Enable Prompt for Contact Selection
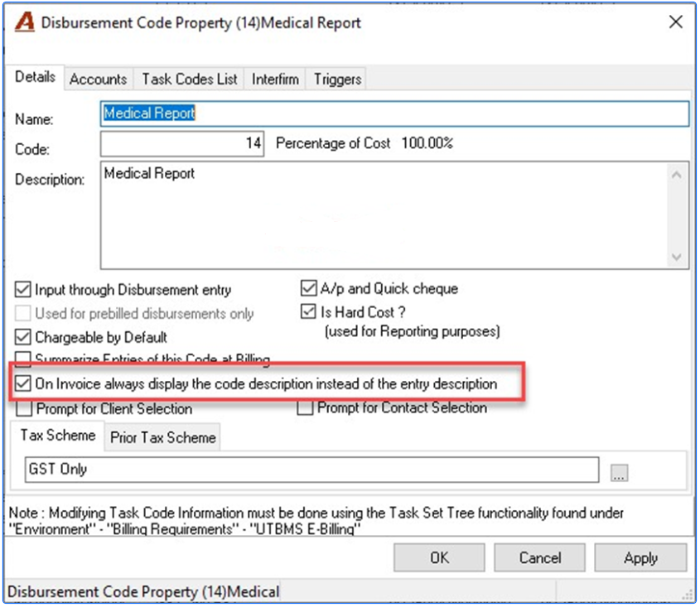The image size is (700, 607). (x=305, y=407)
